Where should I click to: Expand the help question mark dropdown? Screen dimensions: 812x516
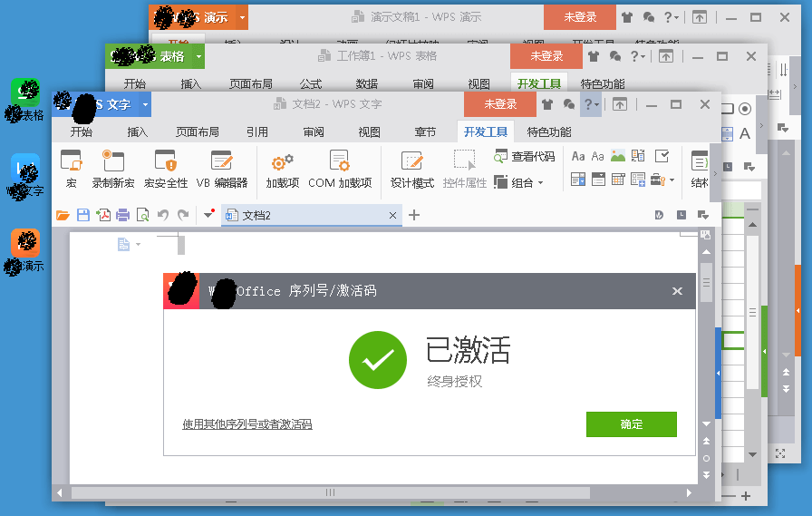click(590, 104)
